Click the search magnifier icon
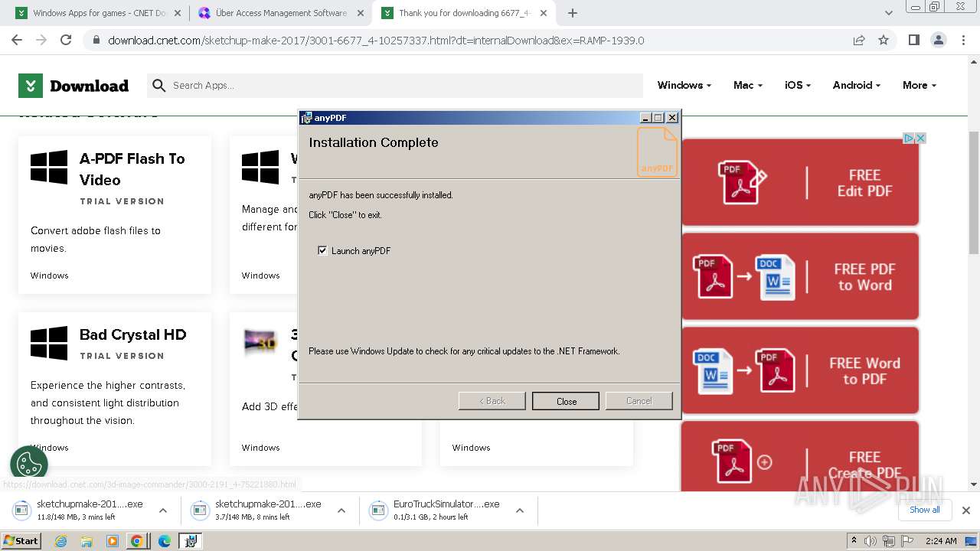This screenshot has height=551, width=980. [158, 86]
